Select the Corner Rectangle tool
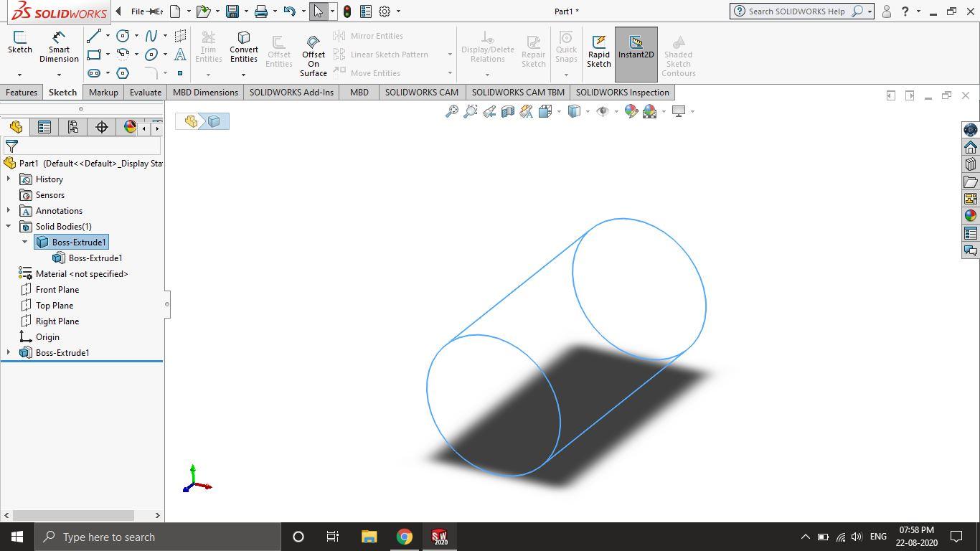The width and height of the screenshot is (980, 551). [95, 55]
